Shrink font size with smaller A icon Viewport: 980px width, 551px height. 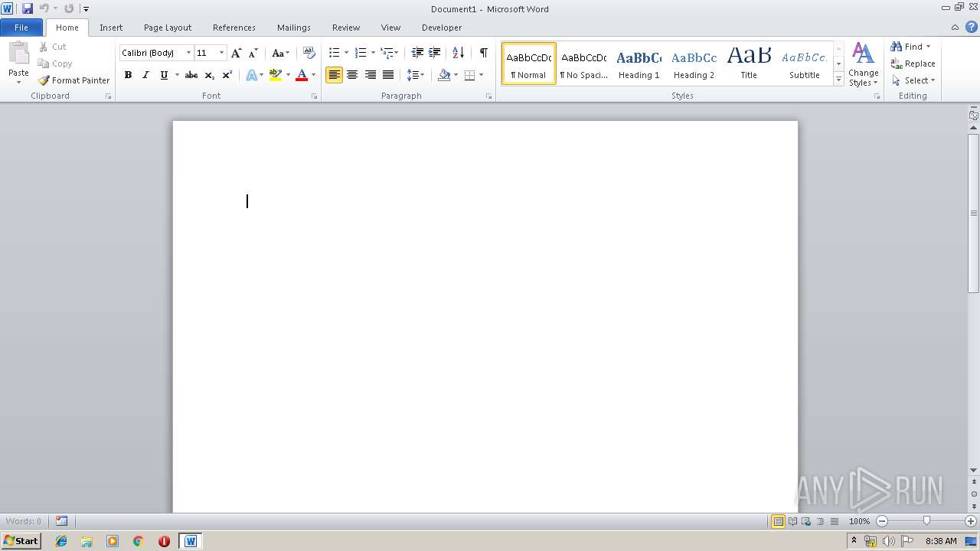pyautogui.click(x=253, y=53)
